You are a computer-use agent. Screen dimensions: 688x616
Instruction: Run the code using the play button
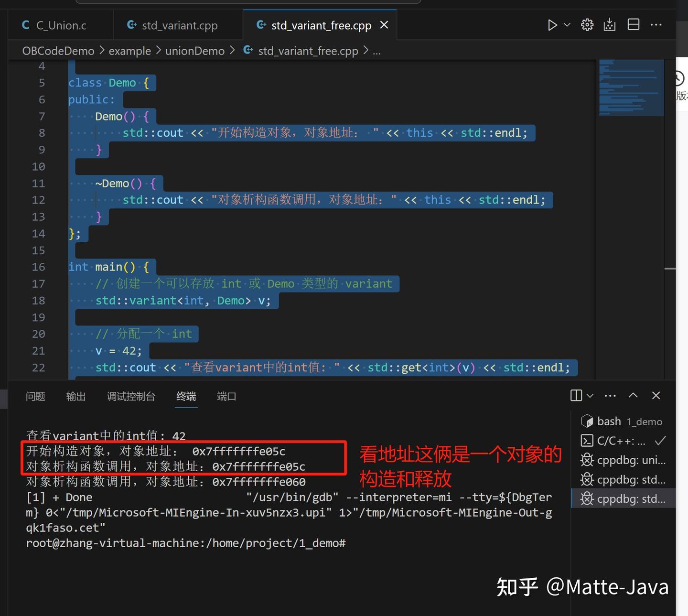click(552, 25)
